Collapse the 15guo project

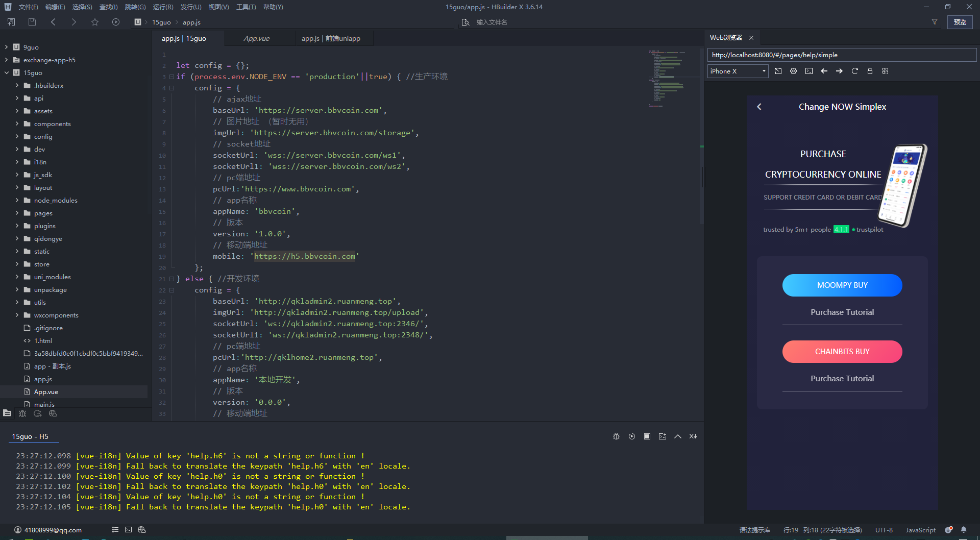click(x=6, y=72)
